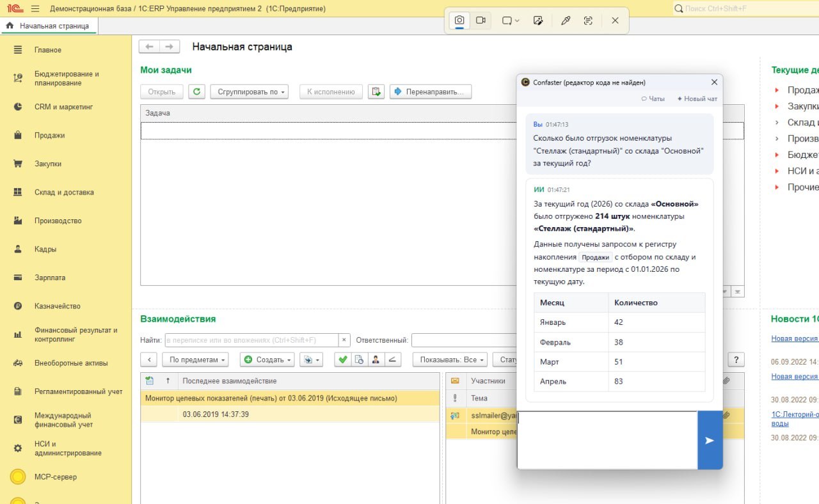
Task: Click the markup edit icon in snipping toolbar
Action: click(x=538, y=20)
